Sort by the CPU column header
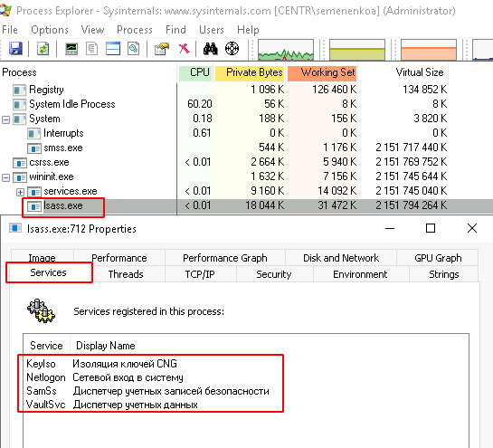The image size is (493, 448). point(195,72)
